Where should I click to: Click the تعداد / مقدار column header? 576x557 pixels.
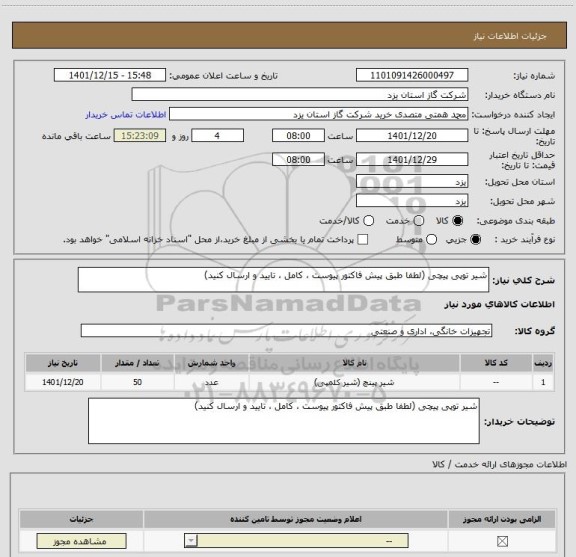(137, 363)
